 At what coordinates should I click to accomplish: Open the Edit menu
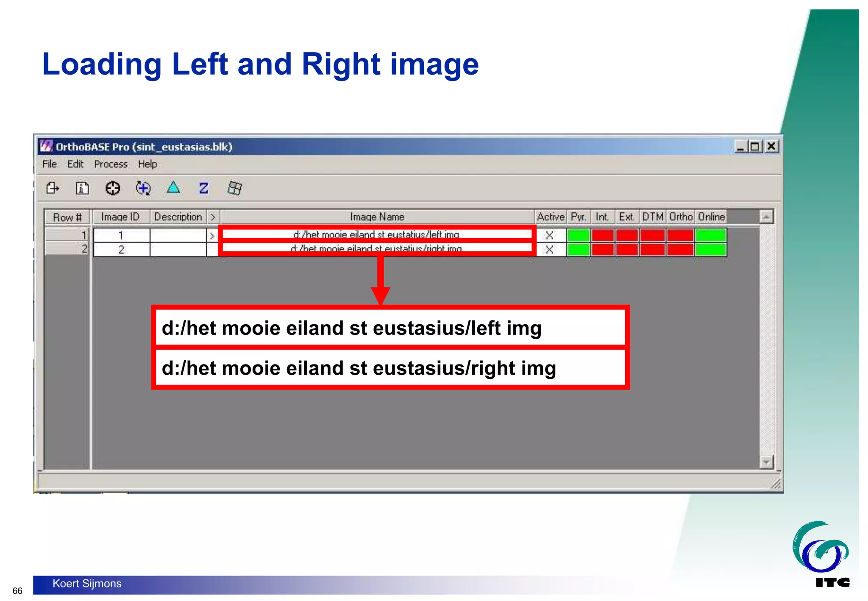(75, 164)
